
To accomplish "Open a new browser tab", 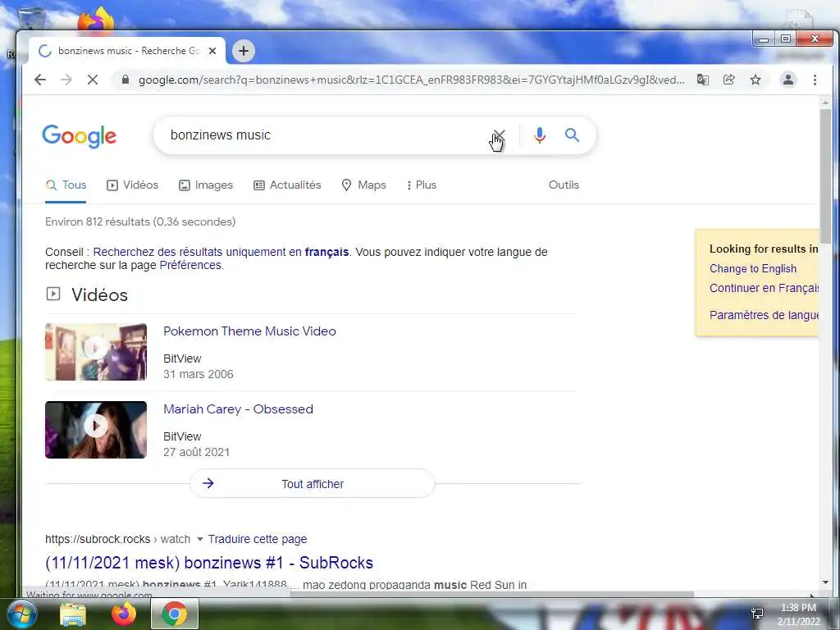I will (243, 51).
